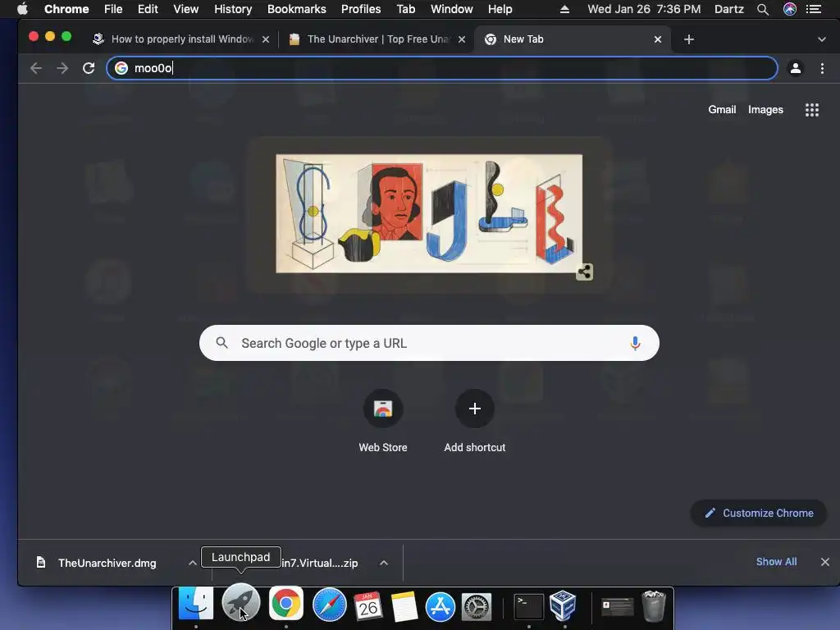The height and width of the screenshot is (630, 840).
Task: Open Notification Center list icon
Action: (815, 9)
